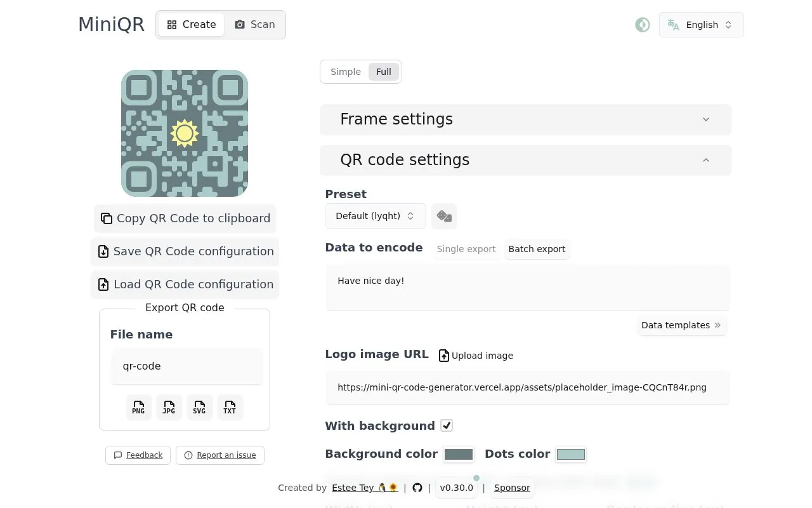Select Batch export mode

pos(537,249)
